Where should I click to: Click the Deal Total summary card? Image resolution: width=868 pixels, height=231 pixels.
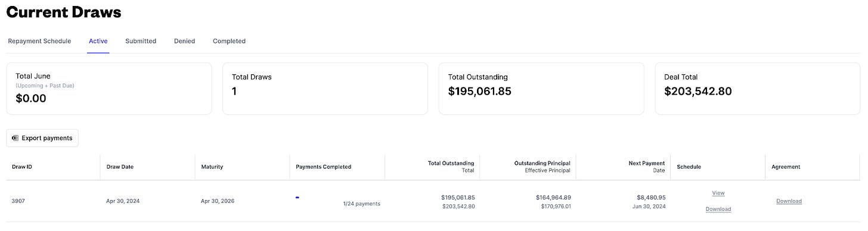(758, 89)
